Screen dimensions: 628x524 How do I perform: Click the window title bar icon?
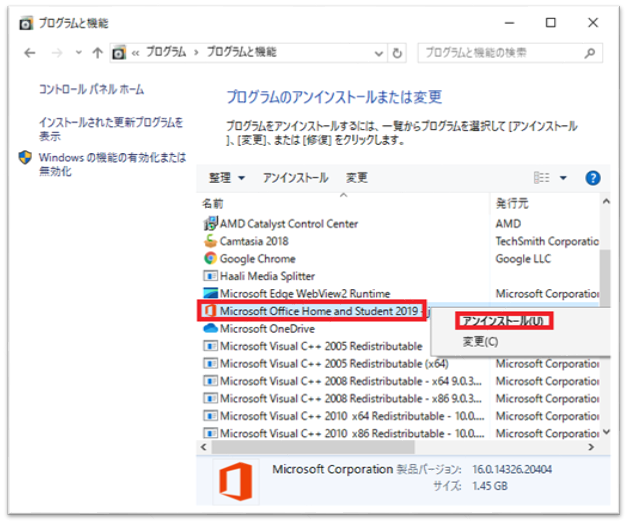pyautogui.click(x=26, y=23)
